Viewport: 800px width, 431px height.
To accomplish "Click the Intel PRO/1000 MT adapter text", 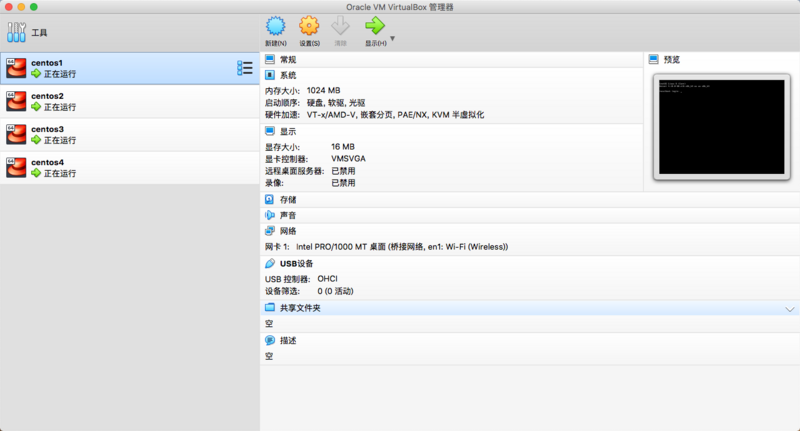I will click(x=402, y=247).
